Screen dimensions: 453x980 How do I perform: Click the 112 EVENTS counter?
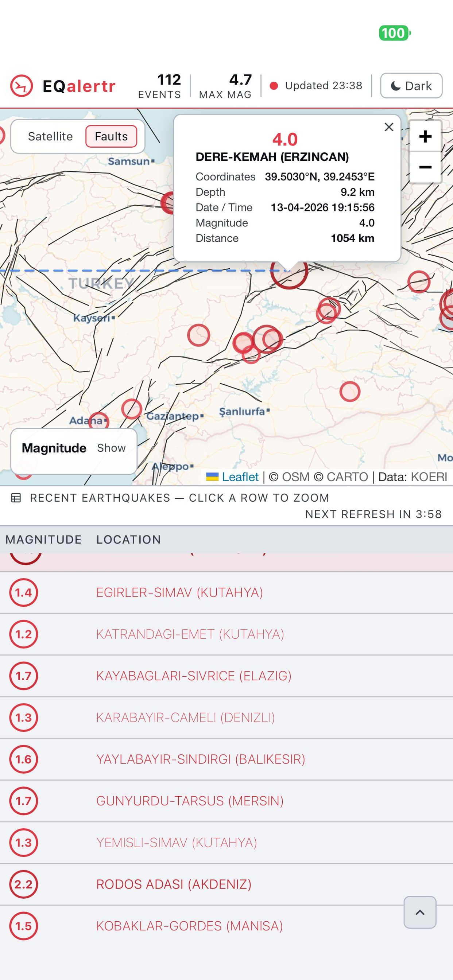(160, 86)
